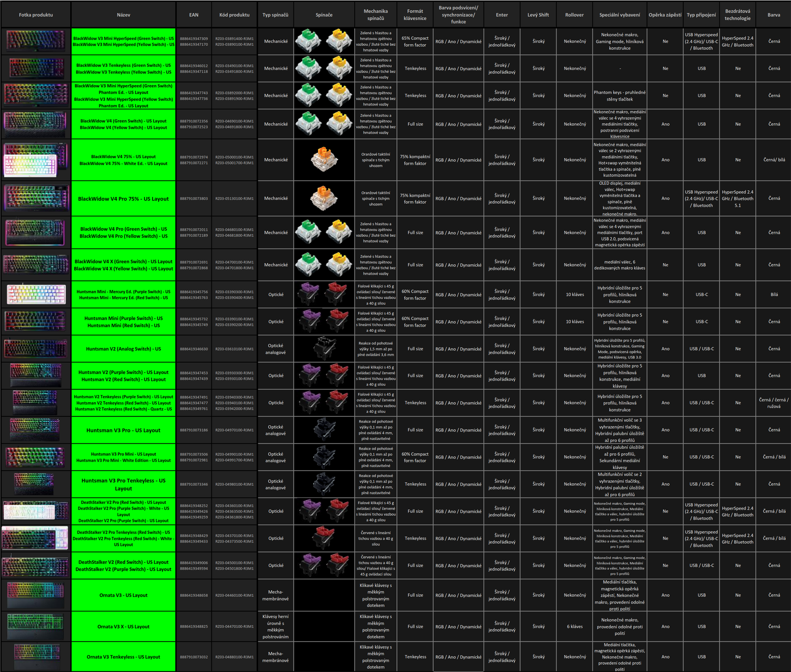Viewport: 791px width, 672px height.
Task: Click '6 kláves' rollover cell in Ornata V3 X row
Action: coord(574,626)
